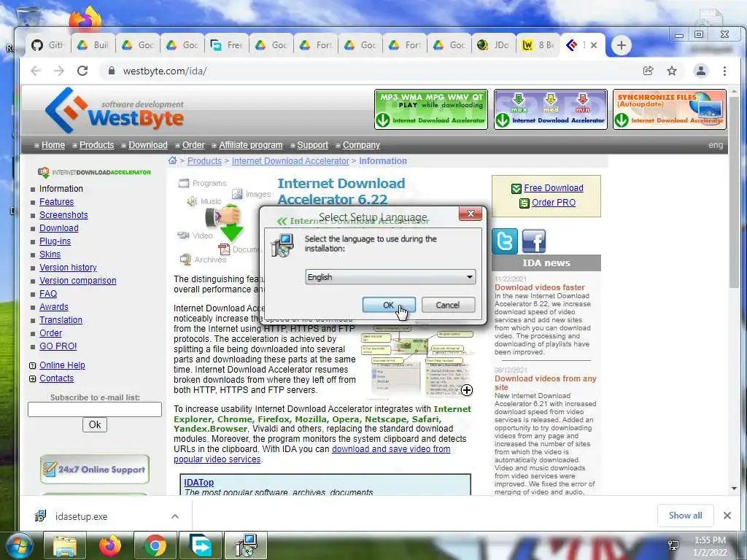Open the Support menu item

tap(312, 145)
